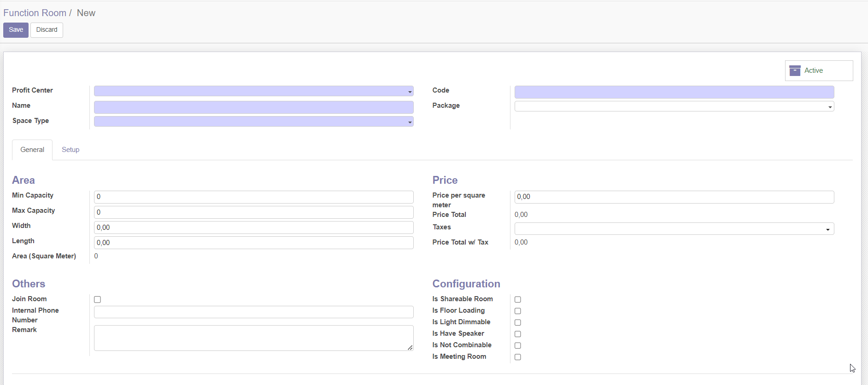The image size is (868, 385).
Task: Click the Max Capacity field
Action: click(x=253, y=212)
